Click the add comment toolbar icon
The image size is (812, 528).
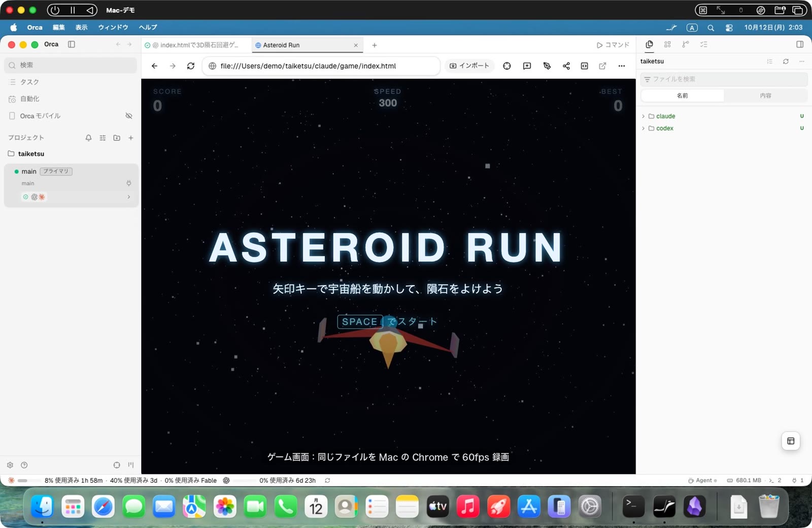click(x=527, y=66)
